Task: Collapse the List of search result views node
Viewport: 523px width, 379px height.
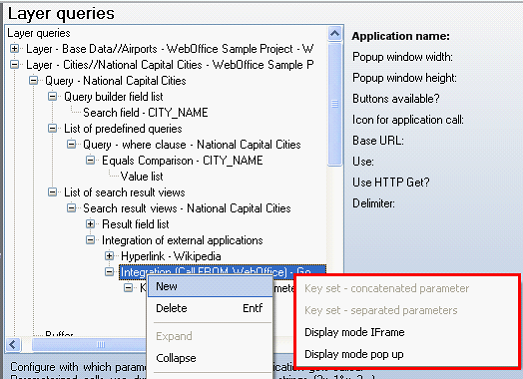Action: (x=52, y=192)
